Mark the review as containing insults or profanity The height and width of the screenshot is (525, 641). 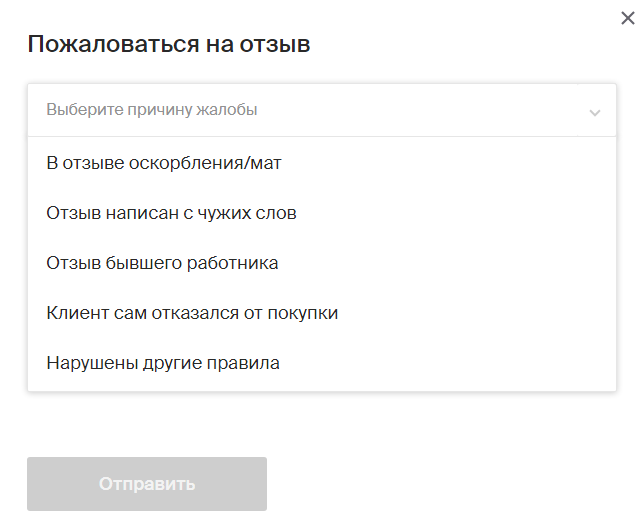coord(164,162)
